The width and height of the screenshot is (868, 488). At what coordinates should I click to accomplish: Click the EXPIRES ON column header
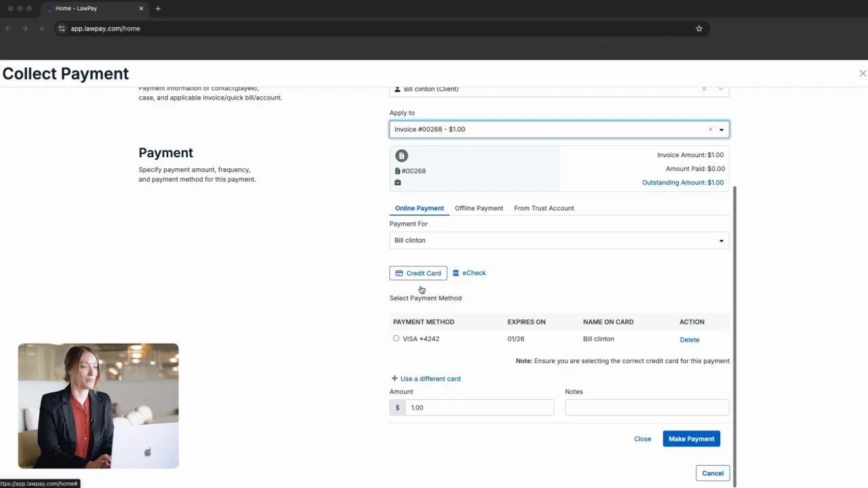coord(526,322)
